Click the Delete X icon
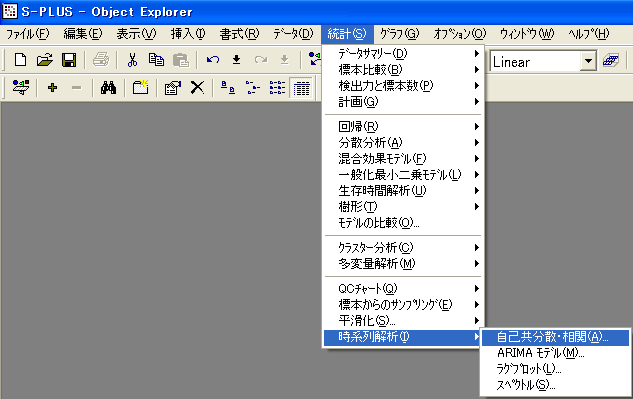The height and width of the screenshot is (399, 633). pyautogui.click(x=197, y=87)
